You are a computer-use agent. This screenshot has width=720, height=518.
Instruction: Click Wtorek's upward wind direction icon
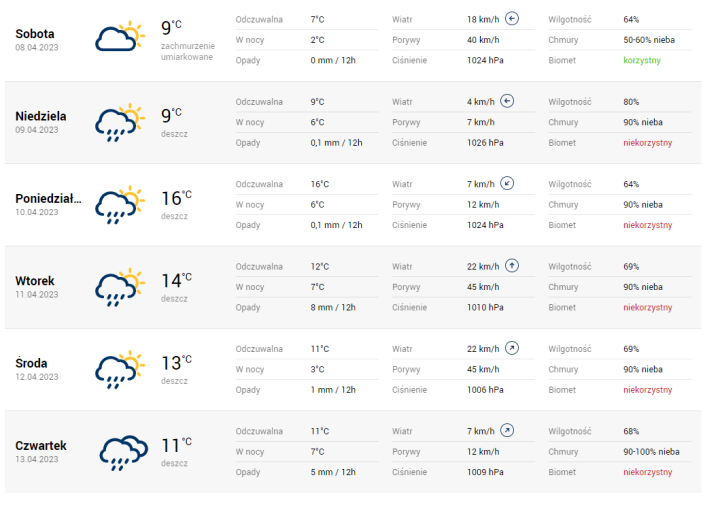pyautogui.click(x=512, y=266)
